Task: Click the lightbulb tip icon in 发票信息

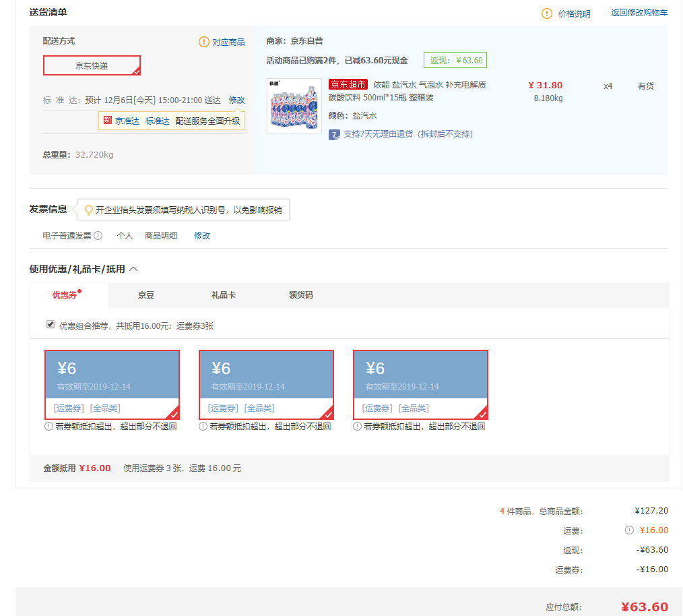Action: pyautogui.click(x=88, y=210)
